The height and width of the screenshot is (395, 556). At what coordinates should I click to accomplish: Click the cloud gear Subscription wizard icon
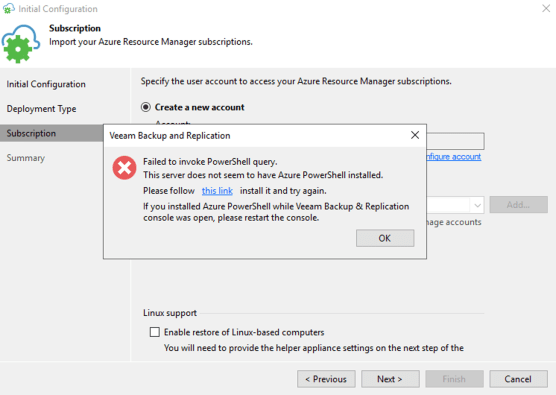(21, 44)
